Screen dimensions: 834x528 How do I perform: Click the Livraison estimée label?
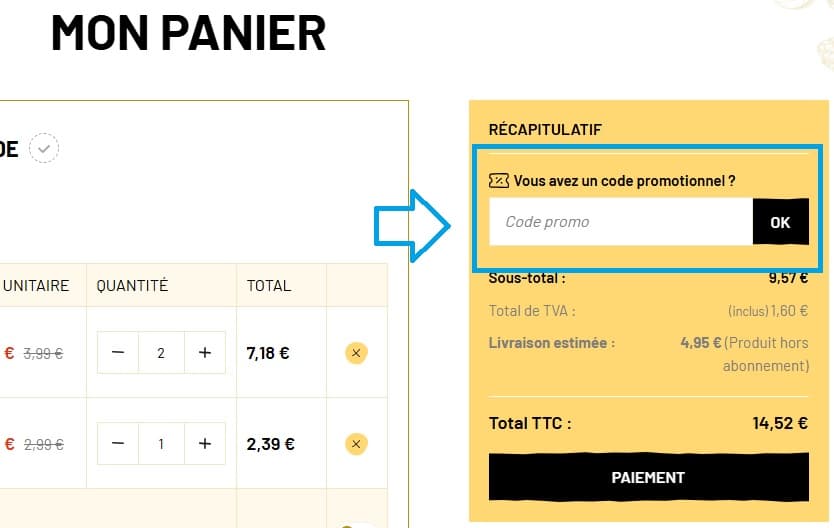[x=552, y=342]
